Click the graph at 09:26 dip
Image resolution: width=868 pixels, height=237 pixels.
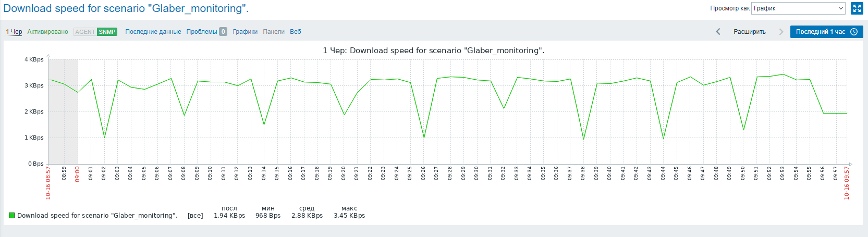(x=424, y=138)
